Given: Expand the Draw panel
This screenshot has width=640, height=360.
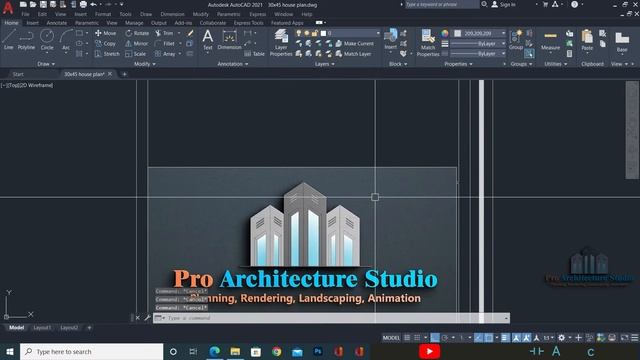Looking at the screenshot, I should pyautogui.click(x=46, y=64).
